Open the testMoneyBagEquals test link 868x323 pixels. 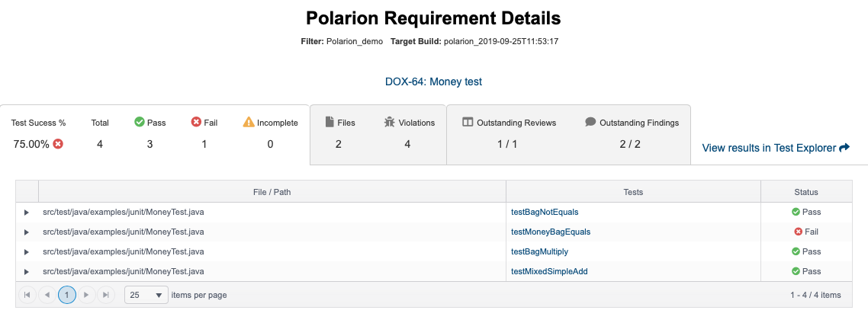coord(551,232)
